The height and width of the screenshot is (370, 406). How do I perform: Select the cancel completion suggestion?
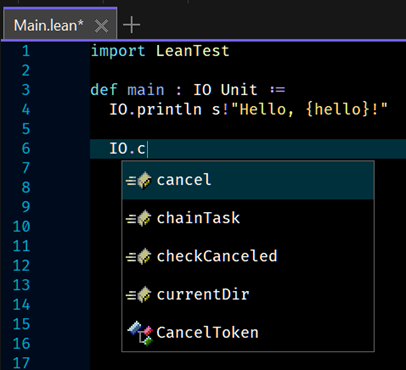click(x=248, y=180)
